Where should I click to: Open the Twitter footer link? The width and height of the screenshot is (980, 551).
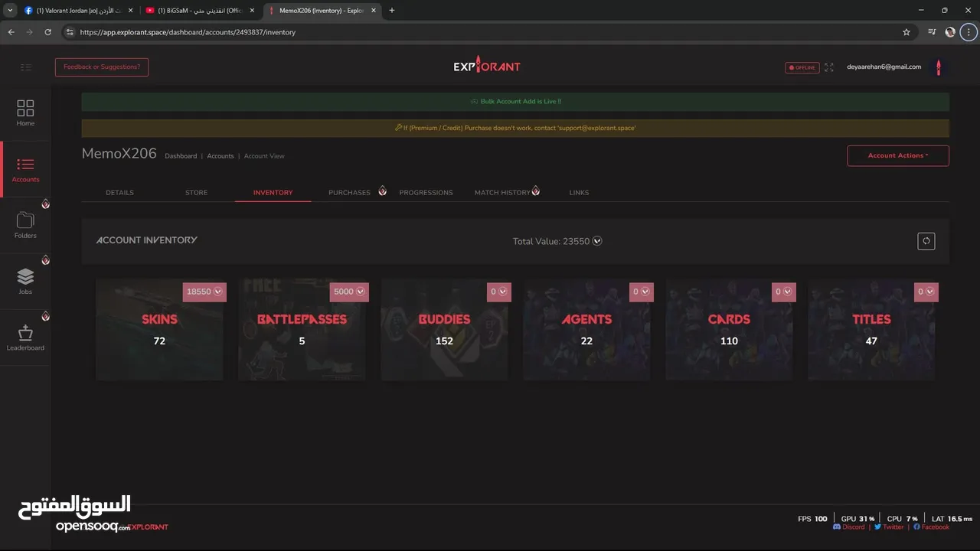coord(888,527)
